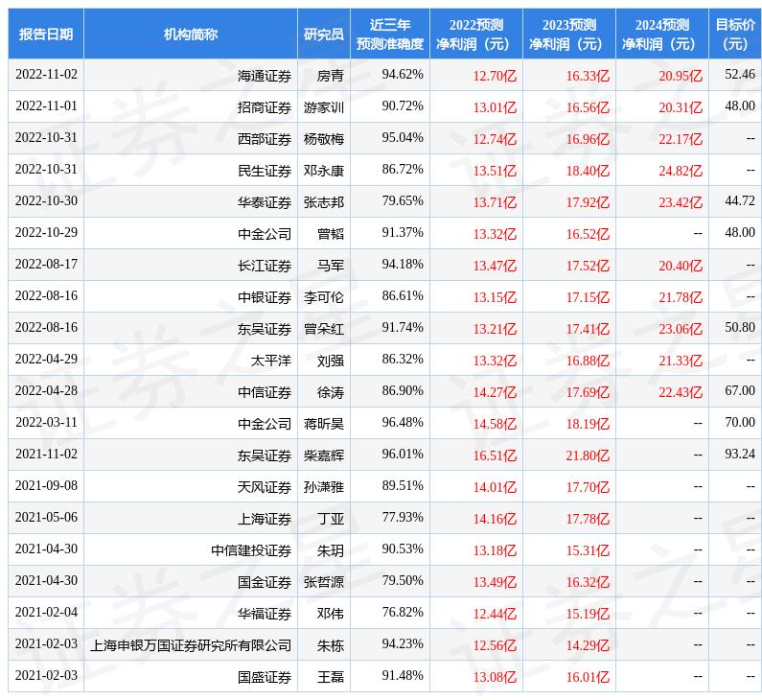Click researcher name 王磊
Image resolution: width=762 pixels, height=700 pixels.
tap(331, 677)
